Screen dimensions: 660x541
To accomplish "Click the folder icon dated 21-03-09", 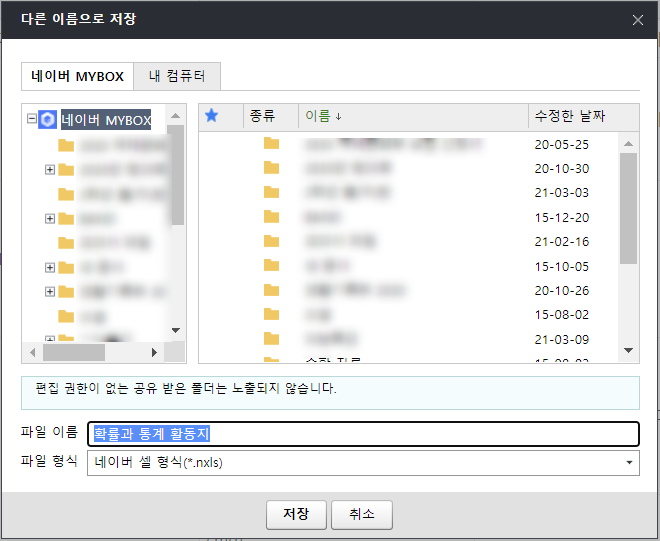I will pos(271,339).
